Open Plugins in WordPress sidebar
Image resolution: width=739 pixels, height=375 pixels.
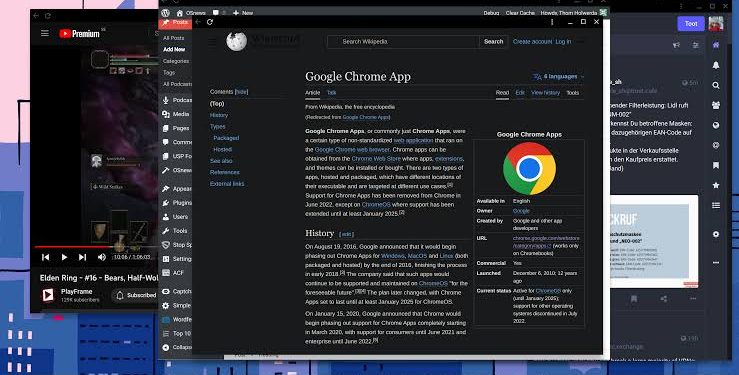[x=176, y=203]
